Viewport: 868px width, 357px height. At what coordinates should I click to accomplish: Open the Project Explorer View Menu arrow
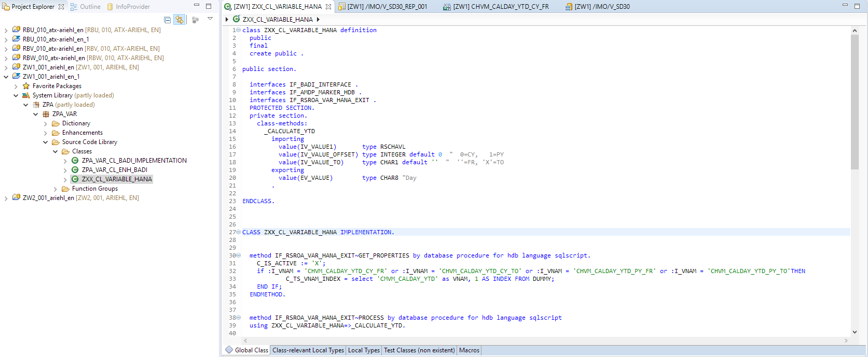tap(210, 19)
